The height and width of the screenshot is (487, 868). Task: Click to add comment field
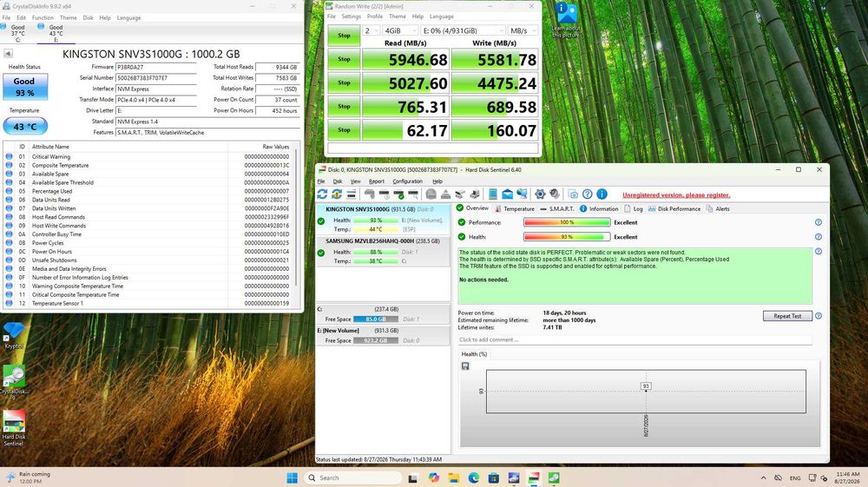tap(635, 339)
